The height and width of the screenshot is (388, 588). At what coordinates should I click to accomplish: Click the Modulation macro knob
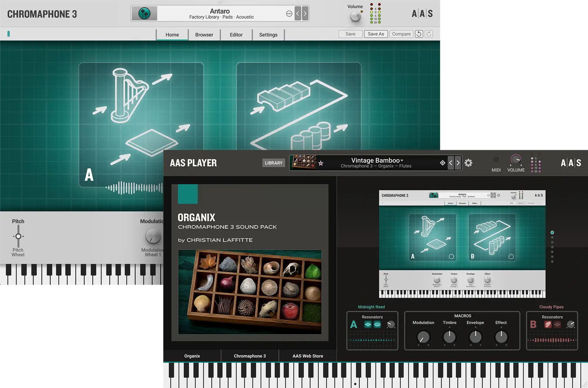pyautogui.click(x=423, y=337)
